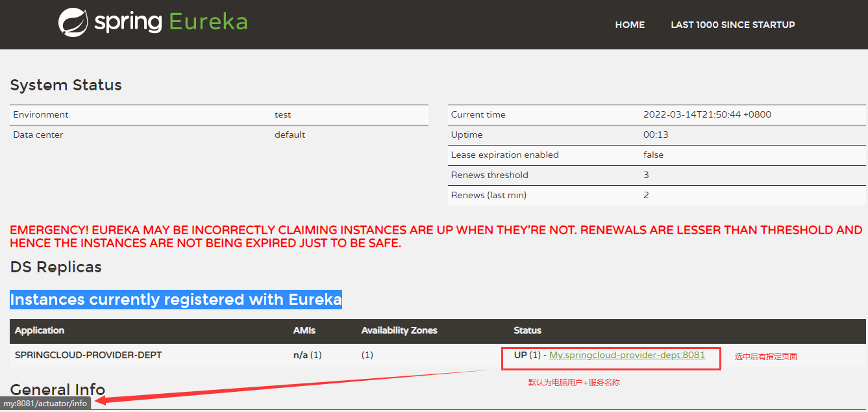Image resolution: width=868 pixels, height=412 pixels.
Task: Click SPRINGCLOUD-PROVIDER-DEPT application name cell
Action: (88, 355)
